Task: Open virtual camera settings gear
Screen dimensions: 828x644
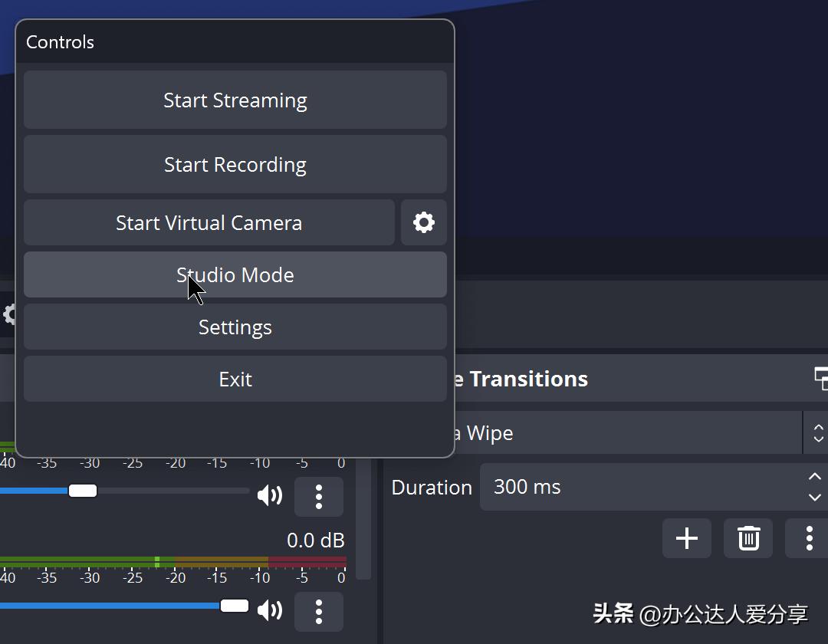Action: pyautogui.click(x=423, y=223)
